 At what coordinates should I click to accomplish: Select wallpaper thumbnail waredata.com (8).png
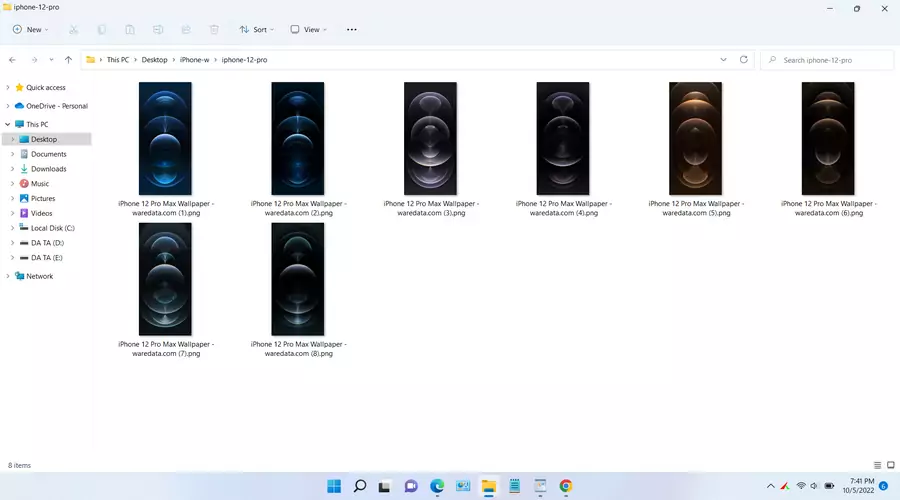pyautogui.click(x=298, y=279)
